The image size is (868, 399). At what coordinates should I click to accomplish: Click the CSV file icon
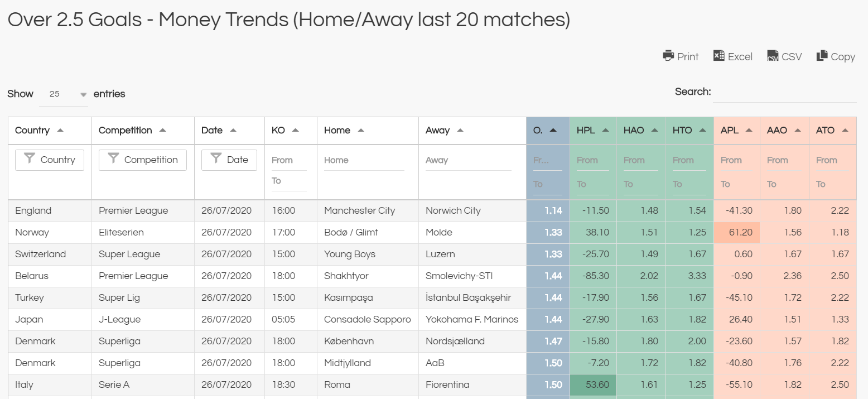point(773,56)
